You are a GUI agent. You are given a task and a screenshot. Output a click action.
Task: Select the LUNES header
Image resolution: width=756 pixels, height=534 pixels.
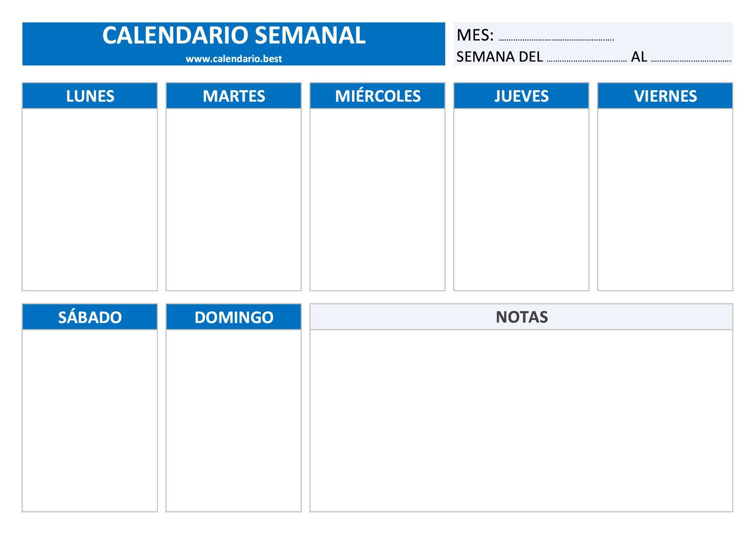90,96
